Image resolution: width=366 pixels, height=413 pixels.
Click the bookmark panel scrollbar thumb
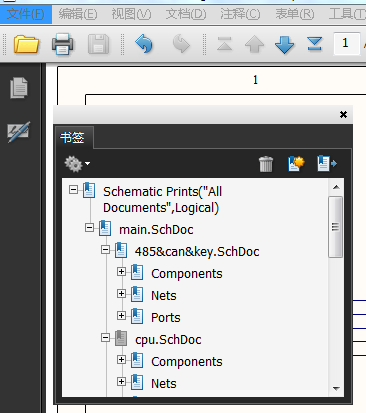pos(335,227)
